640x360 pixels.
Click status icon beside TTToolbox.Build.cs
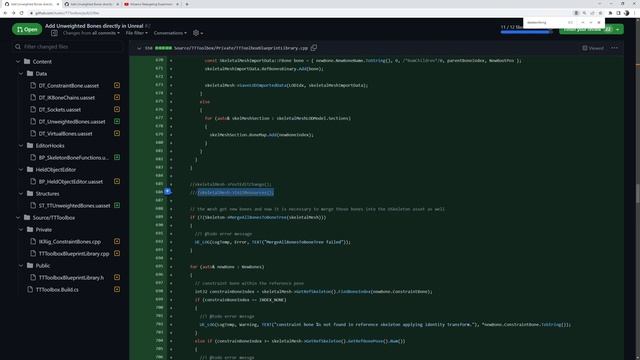pyautogui.click(x=117, y=289)
